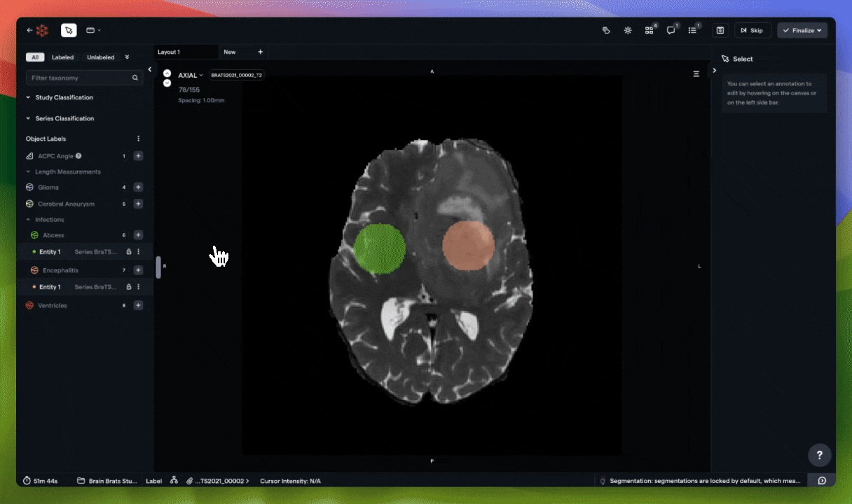Viewport: 852px width, 504px height.
Task: Toggle the lock on the Encephalitis Entity 1
Action: coord(128,287)
